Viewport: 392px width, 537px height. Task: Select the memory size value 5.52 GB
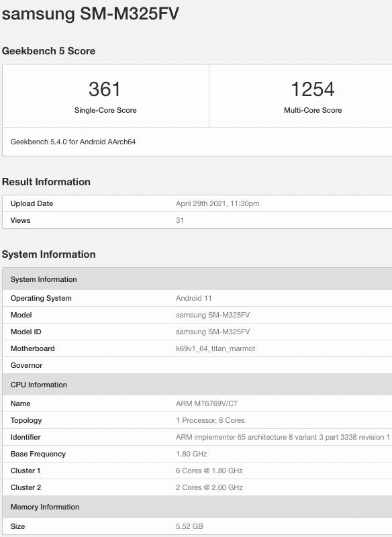click(x=189, y=526)
